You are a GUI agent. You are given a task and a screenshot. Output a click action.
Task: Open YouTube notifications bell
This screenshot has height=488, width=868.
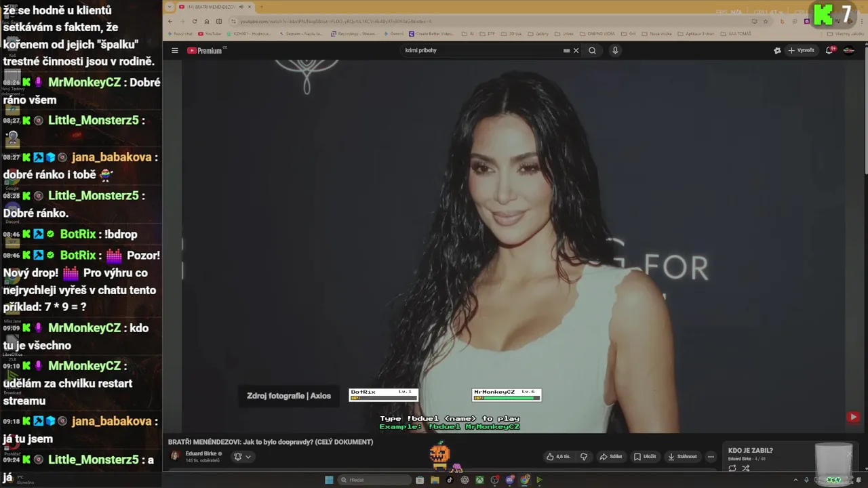click(829, 51)
